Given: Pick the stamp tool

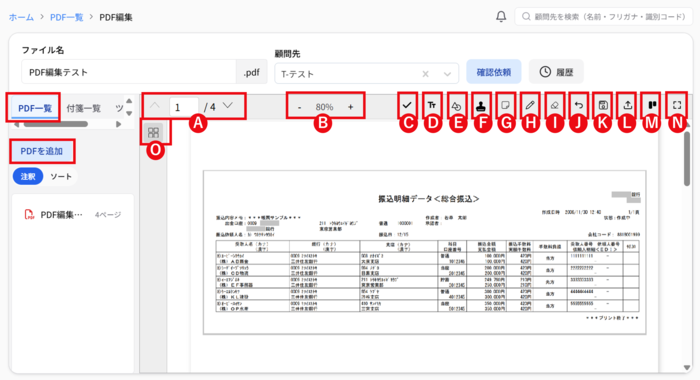Looking at the screenshot, I should tap(481, 106).
